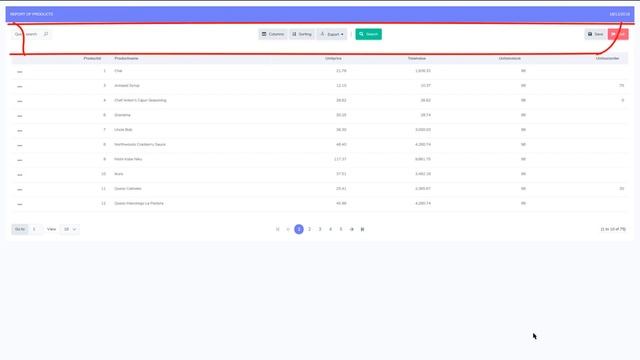
Task: Click the Quick search input field
Action: tap(27, 34)
